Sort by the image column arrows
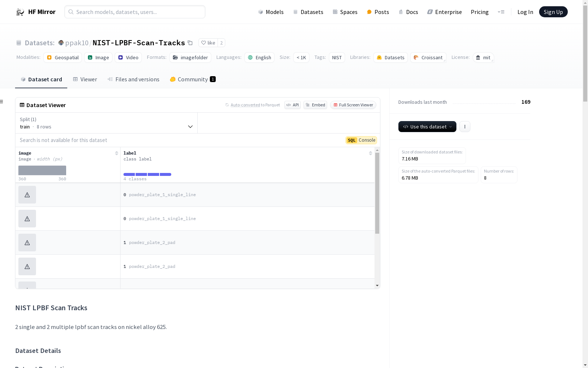Screen dimensions: 588x368 pyautogui.click(x=116, y=153)
